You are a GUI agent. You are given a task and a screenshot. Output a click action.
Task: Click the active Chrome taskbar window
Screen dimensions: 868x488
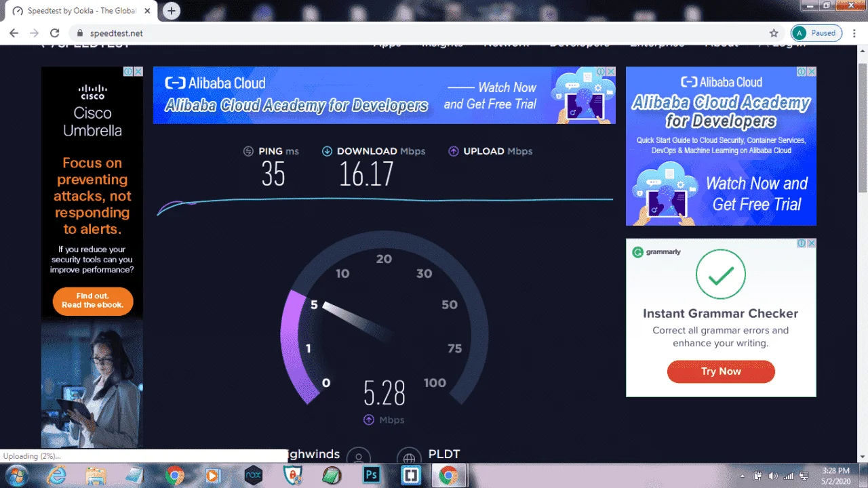coord(448,475)
